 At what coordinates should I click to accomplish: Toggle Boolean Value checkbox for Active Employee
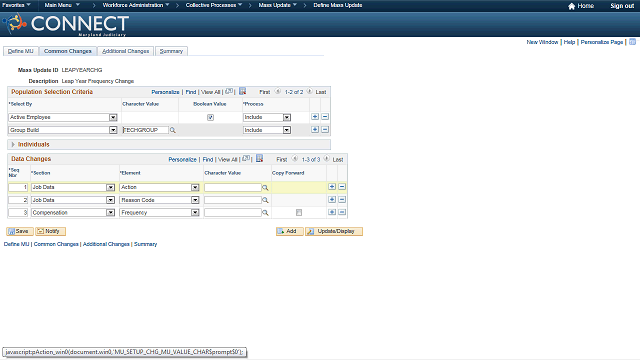210,118
